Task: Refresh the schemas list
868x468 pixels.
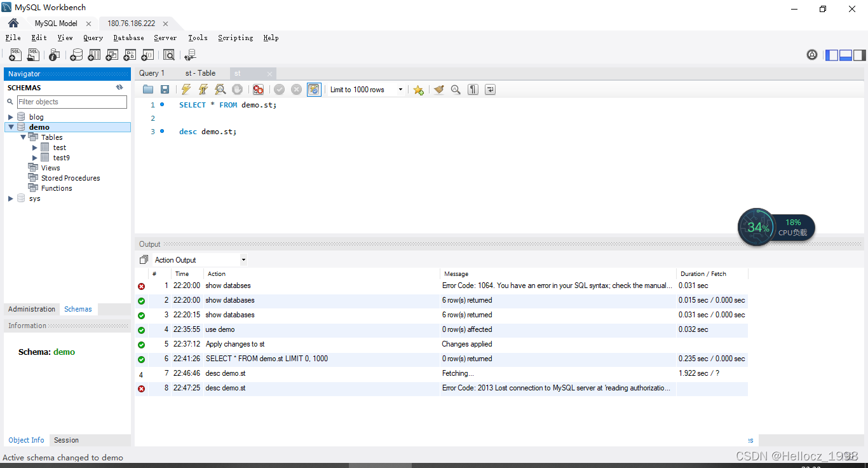Action: [119, 88]
